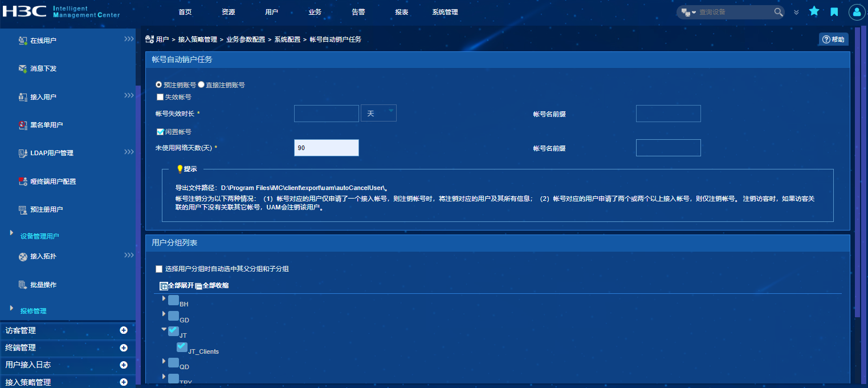Click the 帐号失效时长 input field
This screenshot has height=388, width=868.
pos(327,113)
